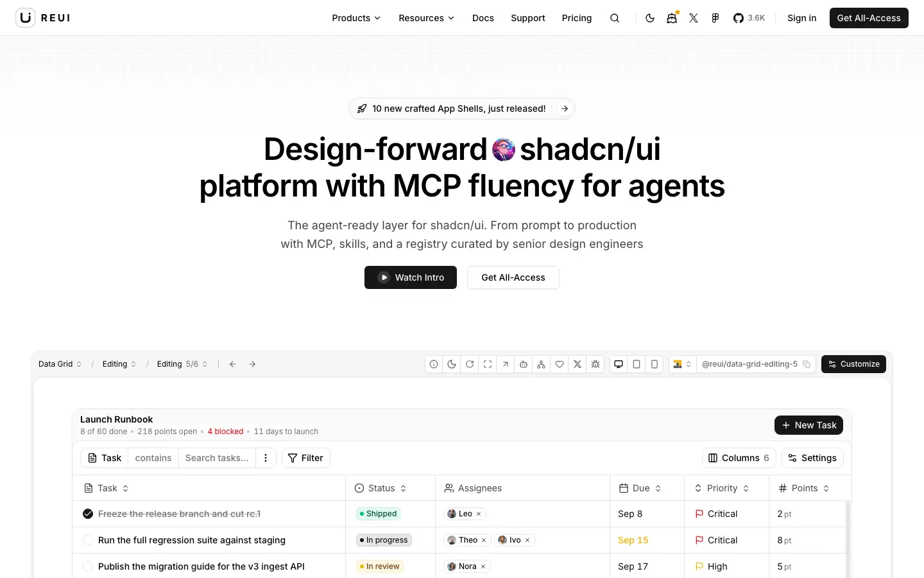The image size is (924, 578).
Task: Remove Leo assignee chip
Action: 479,514
